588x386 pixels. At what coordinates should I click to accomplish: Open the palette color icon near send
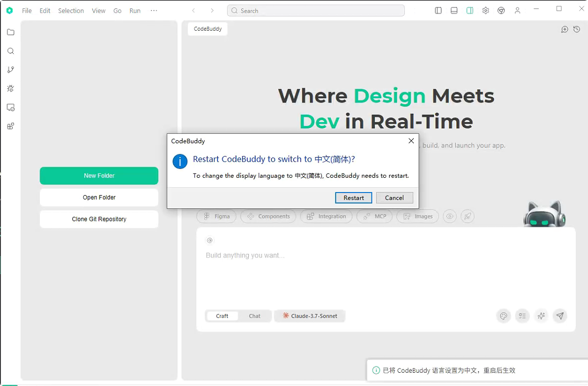503,316
